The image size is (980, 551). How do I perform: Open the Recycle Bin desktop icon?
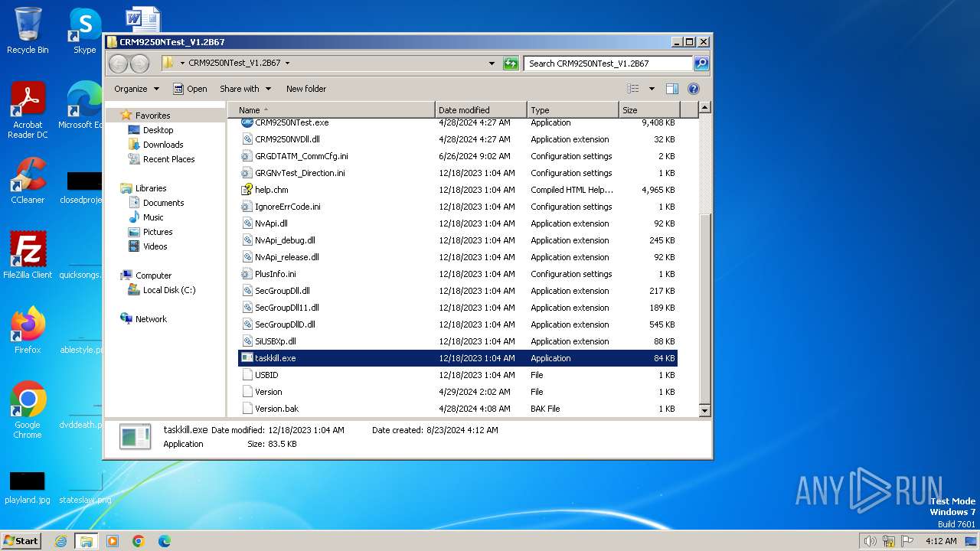(x=28, y=31)
